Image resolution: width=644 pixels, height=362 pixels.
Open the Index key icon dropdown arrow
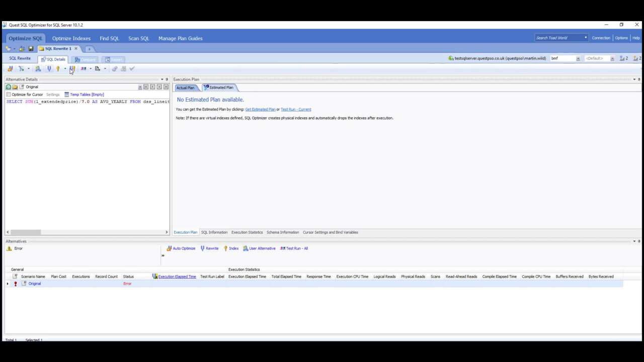point(65,69)
